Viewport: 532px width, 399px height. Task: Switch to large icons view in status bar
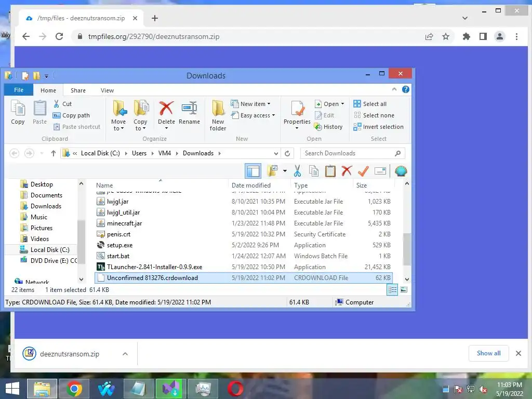404,290
